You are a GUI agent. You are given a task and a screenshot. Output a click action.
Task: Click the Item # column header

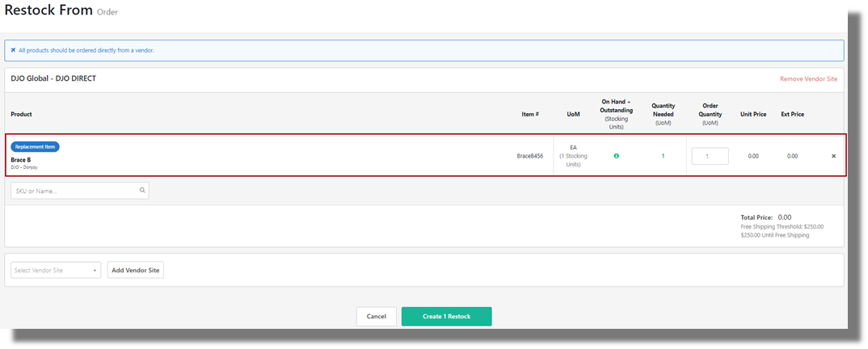(x=530, y=115)
